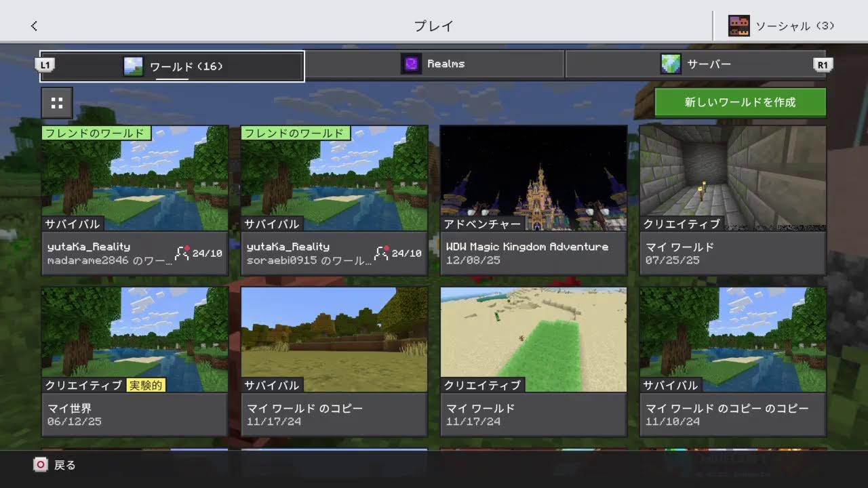This screenshot has width=868, height=488.
Task: Click サバイバル label on のコピー のコピー world
Action: tap(671, 385)
